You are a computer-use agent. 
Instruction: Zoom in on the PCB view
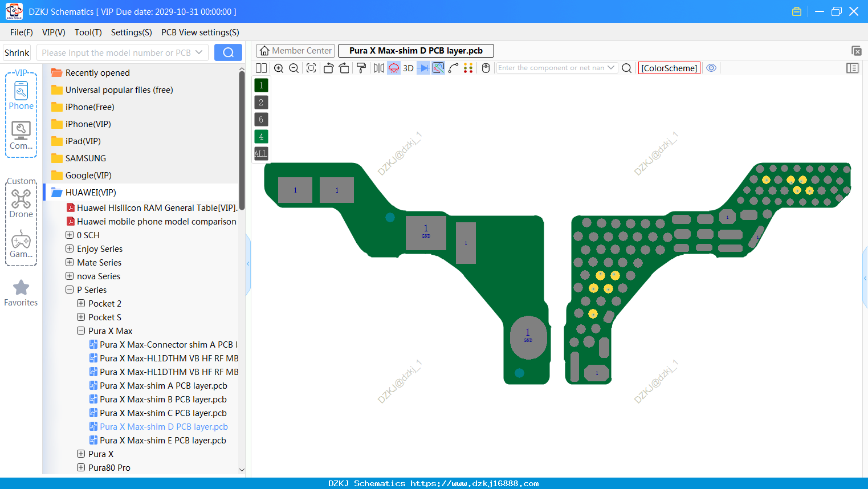[x=279, y=68]
